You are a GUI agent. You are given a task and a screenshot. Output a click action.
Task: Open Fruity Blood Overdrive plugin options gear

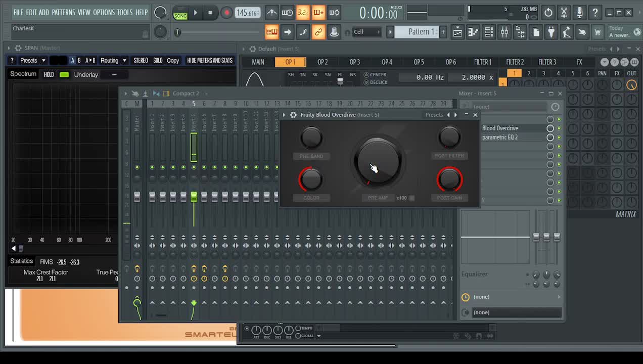pos(293,115)
